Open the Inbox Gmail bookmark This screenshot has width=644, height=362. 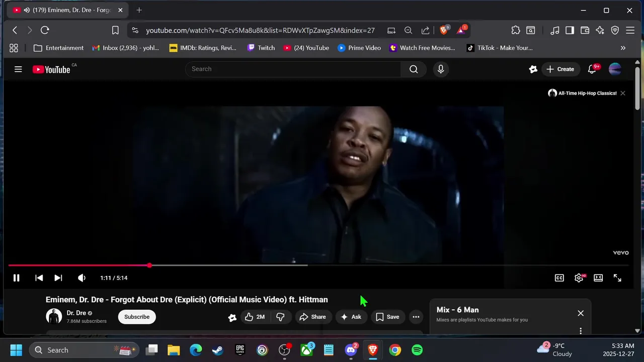click(126, 48)
